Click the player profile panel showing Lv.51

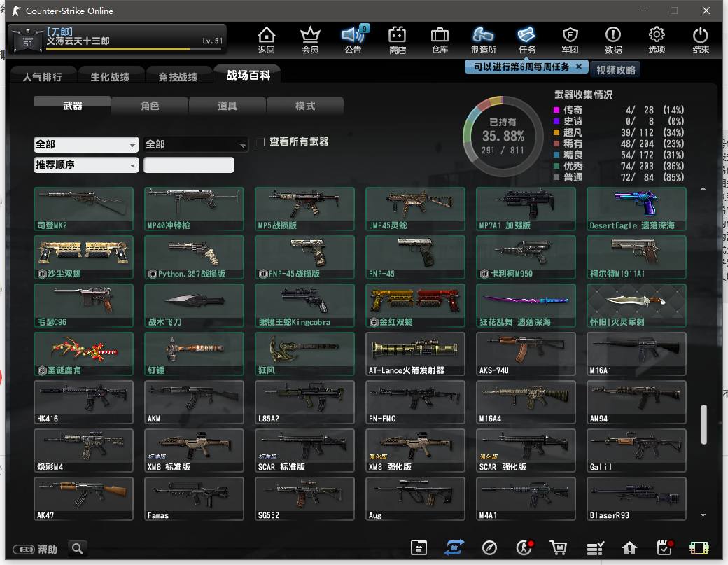117,39
